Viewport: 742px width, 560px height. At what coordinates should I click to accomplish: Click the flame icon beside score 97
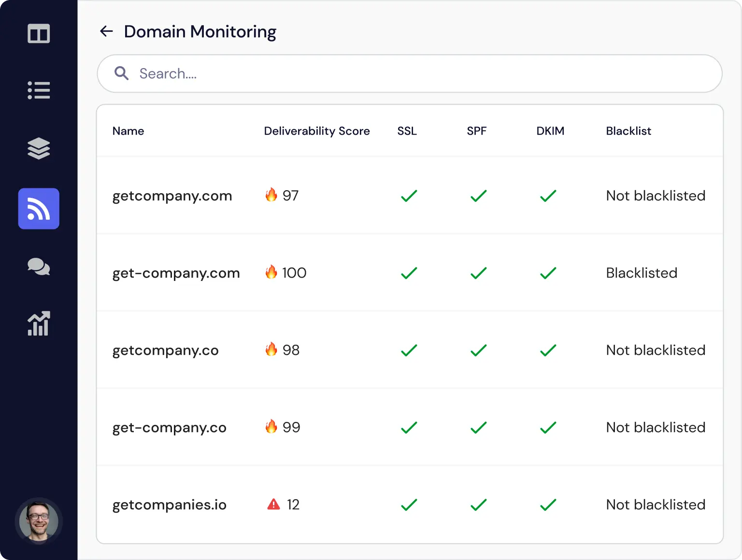tap(271, 195)
